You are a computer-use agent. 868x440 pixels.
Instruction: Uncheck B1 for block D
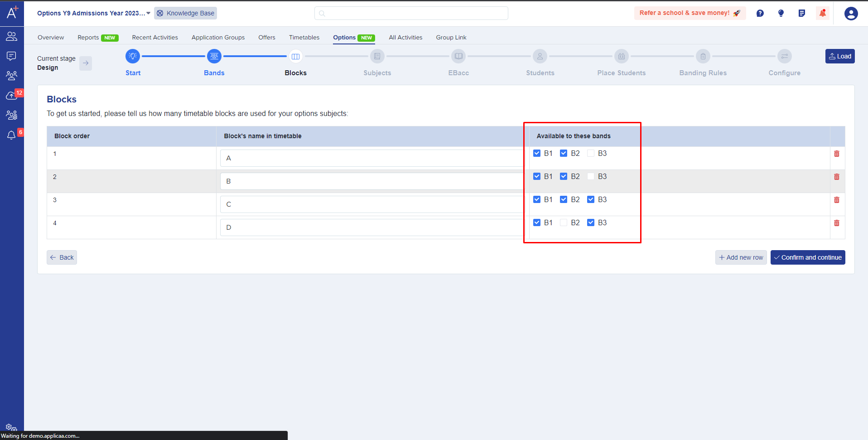537,222
